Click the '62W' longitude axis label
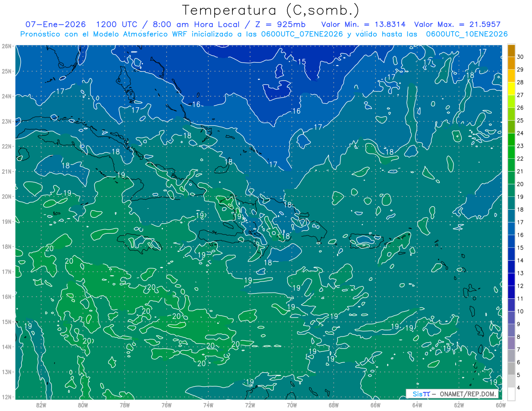The height and width of the screenshot is (411, 532). 459,405
